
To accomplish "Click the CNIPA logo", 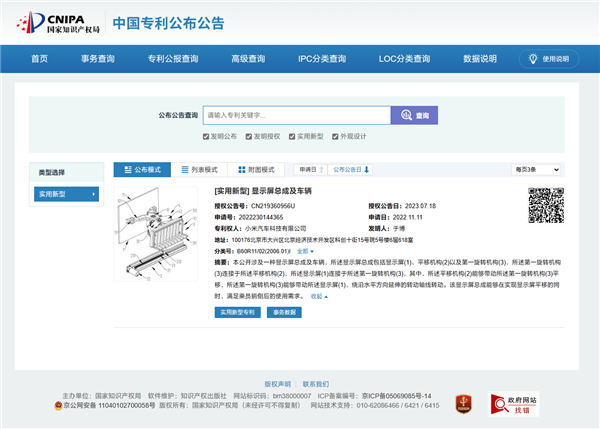I will point(58,23).
